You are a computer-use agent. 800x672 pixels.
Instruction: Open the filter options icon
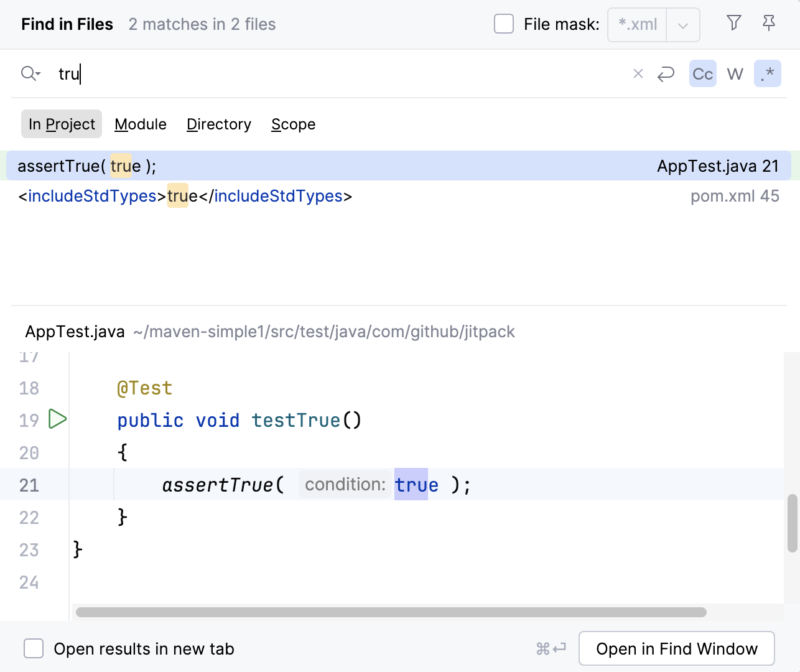[x=733, y=22]
